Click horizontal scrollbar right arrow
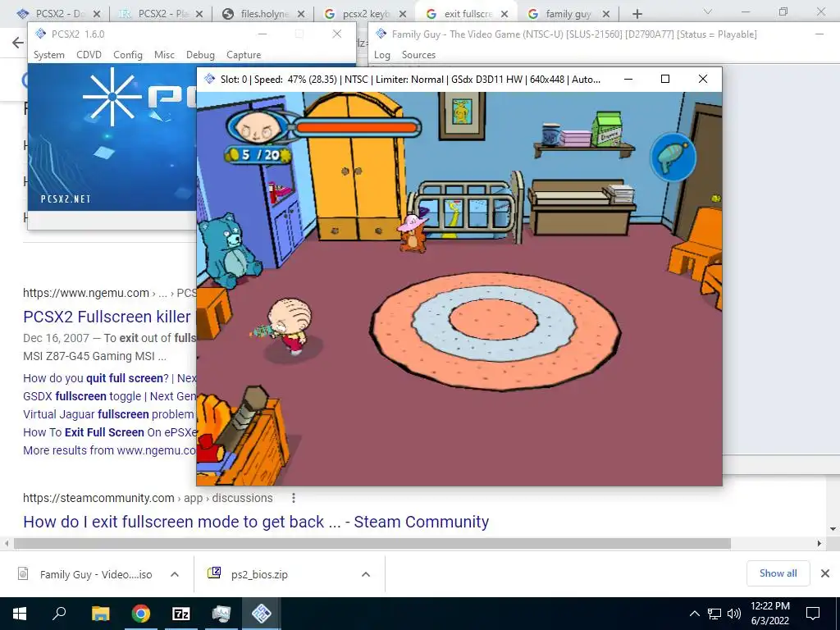840x630 pixels. (x=819, y=543)
